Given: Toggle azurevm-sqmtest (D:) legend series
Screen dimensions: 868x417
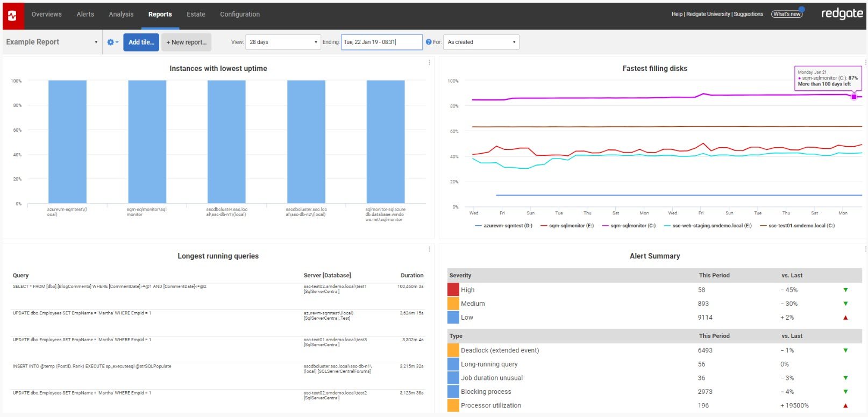Looking at the screenshot, I should (x=504, y=226).
